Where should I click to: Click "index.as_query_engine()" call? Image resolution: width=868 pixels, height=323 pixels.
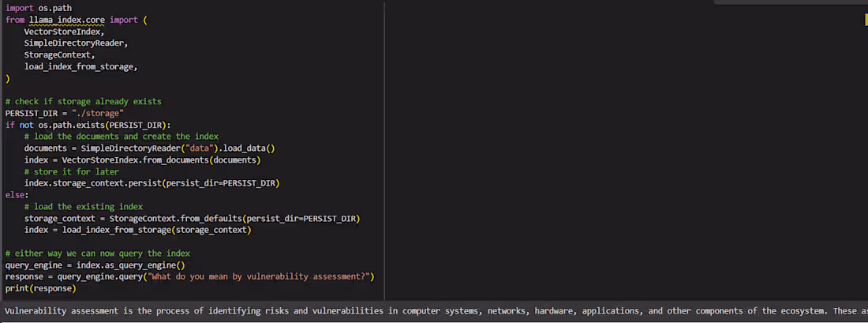(x=131, y=265)
